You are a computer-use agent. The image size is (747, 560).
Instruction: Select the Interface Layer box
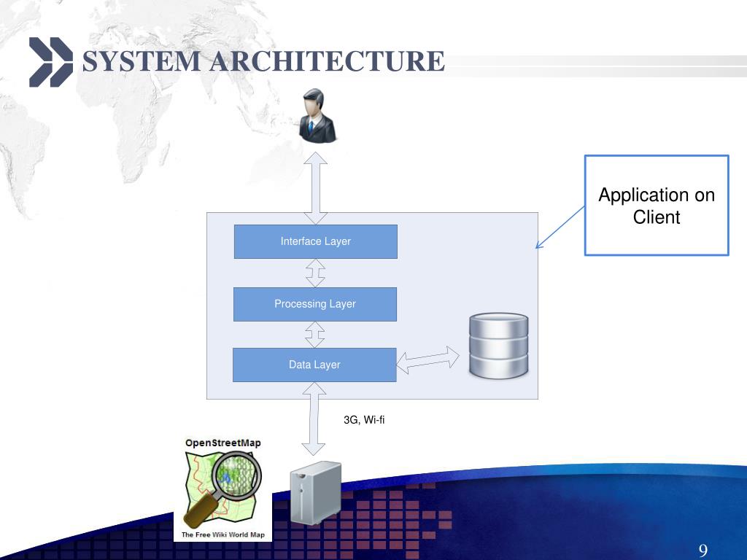pos(315,241)
